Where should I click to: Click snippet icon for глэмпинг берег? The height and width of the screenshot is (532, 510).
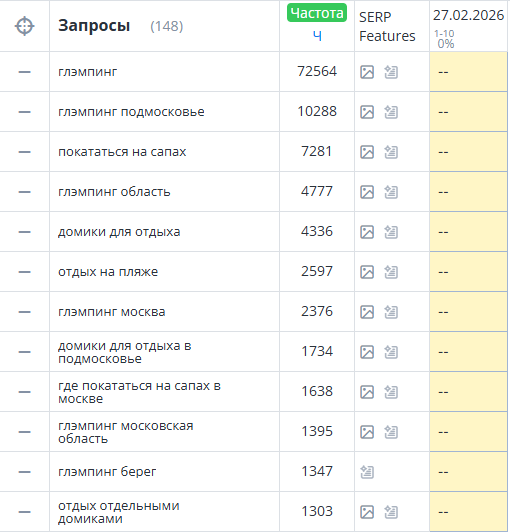coord(367,472)
